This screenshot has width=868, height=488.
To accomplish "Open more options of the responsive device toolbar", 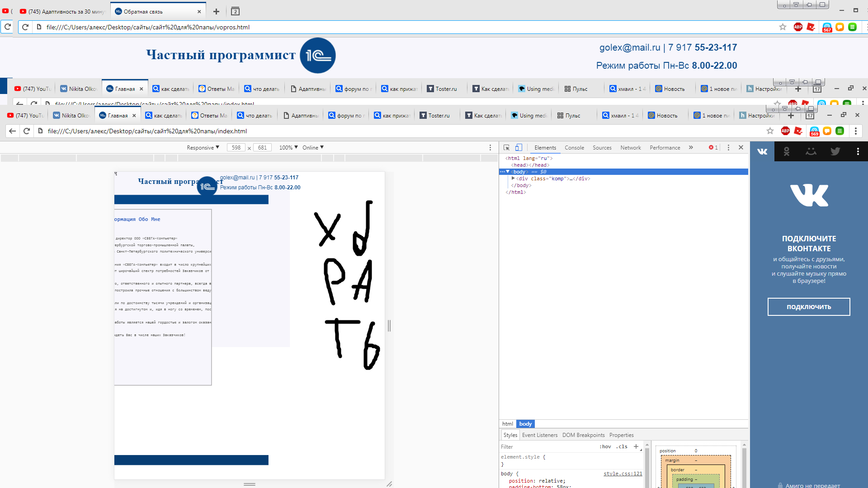I will coord(490,148).
